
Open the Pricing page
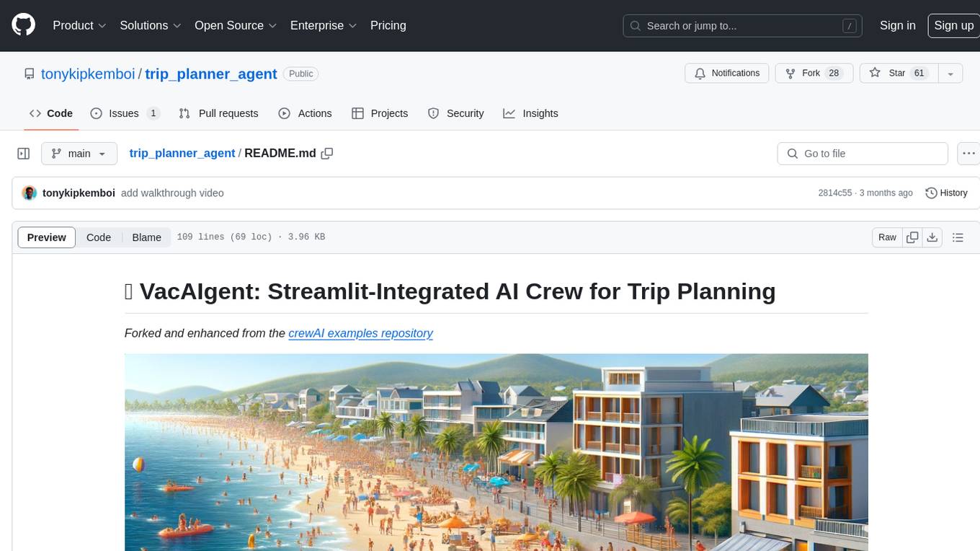point(388,25)
